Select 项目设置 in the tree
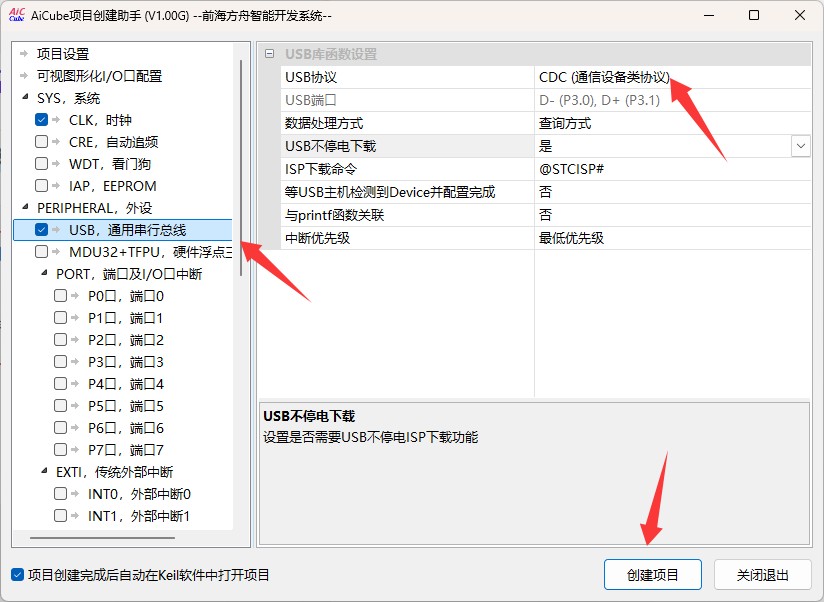This screenshot has height=602, width=824. [63, 54]
